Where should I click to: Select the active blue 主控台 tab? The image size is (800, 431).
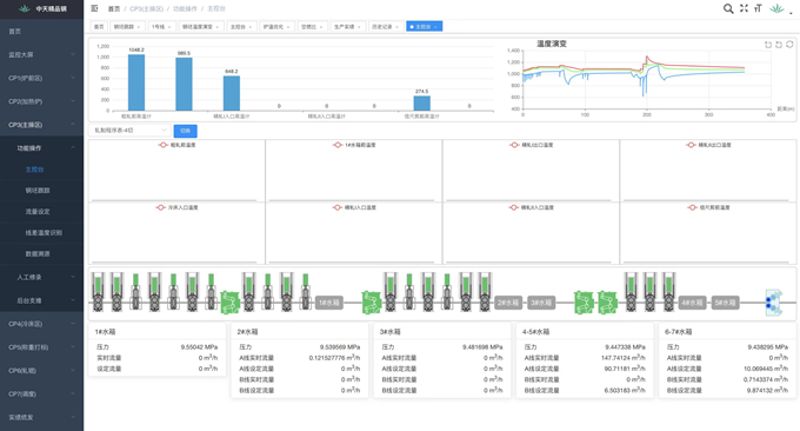(424, 27)
